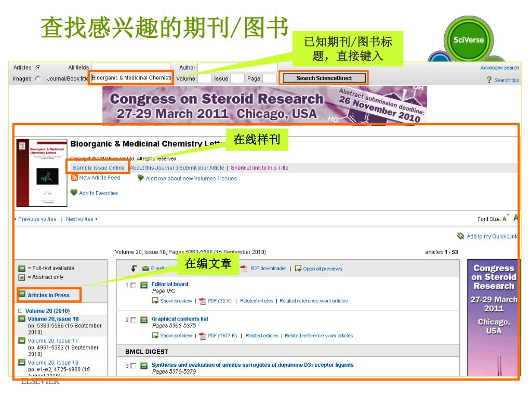This screenshot has height=399, width=532.
Task: Click the Journal/Book title input field
Action: click(x=131, y=78)
